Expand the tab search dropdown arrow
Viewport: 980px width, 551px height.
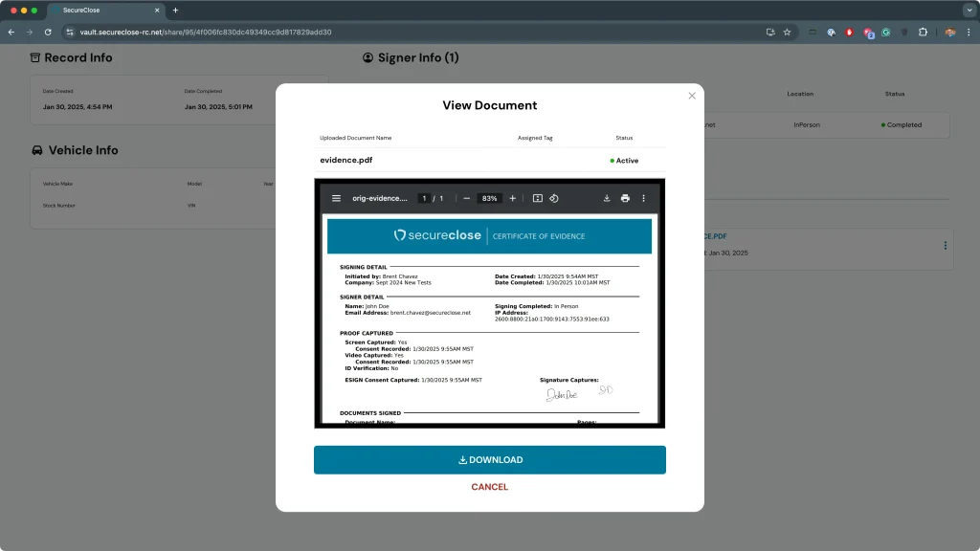[968, 10]
